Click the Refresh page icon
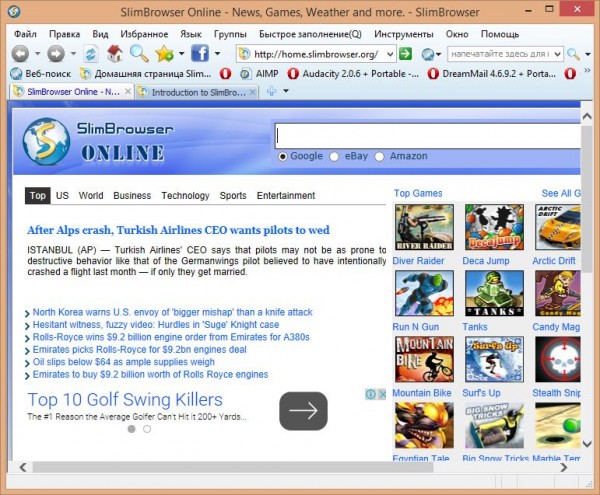 (x=91, y=53)
